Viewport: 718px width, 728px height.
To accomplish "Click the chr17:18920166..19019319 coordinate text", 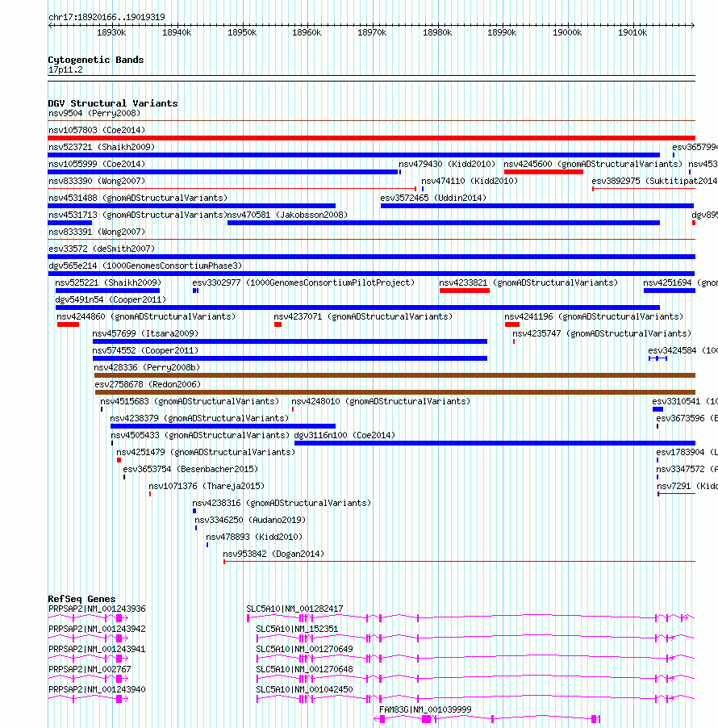I will [x=106, y=17].
